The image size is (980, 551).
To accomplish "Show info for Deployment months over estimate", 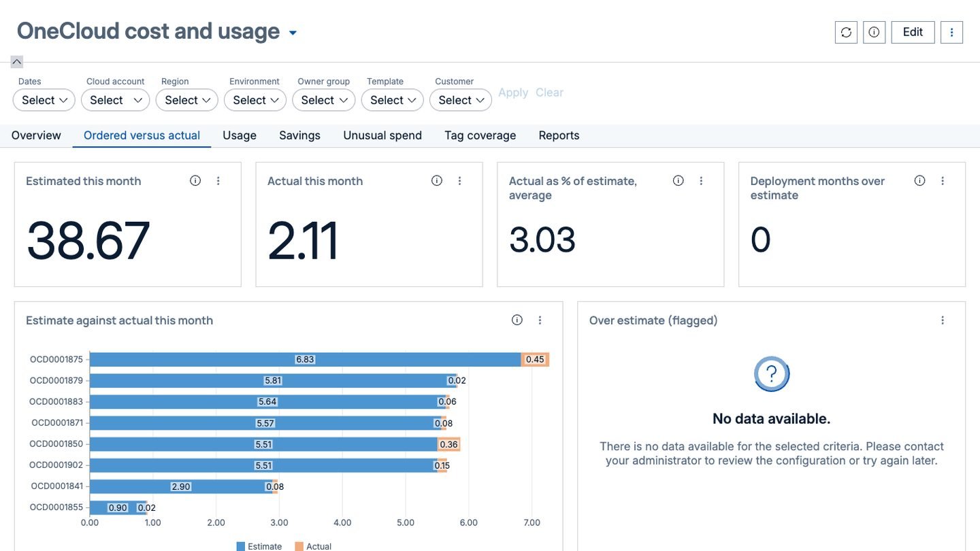I will 920,181.
